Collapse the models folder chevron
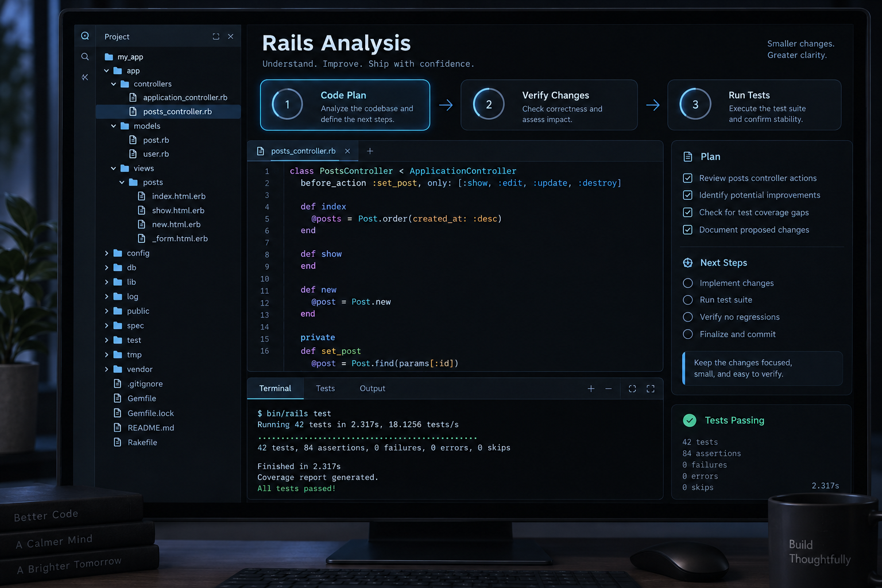The image size is (882, 588). coord(114,126)
